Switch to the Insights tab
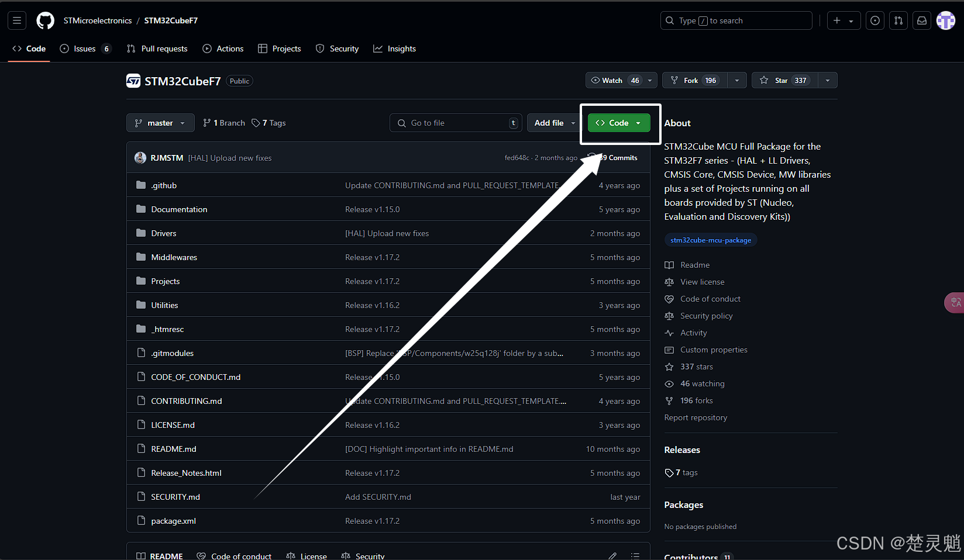 tap(395, 49)
